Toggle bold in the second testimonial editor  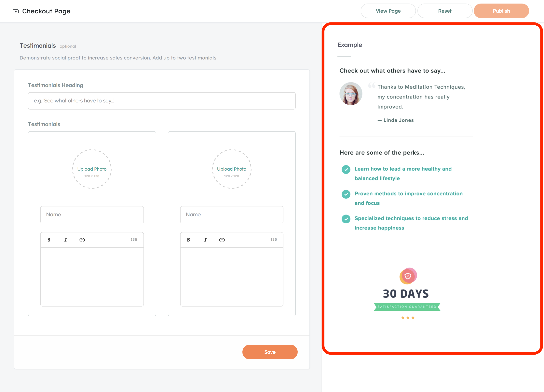coord(189,240)
